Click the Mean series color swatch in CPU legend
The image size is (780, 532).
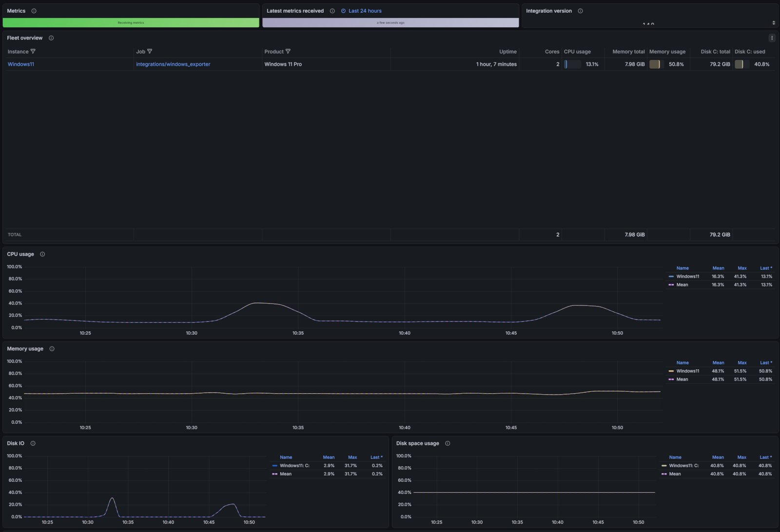tap(672, 285)
